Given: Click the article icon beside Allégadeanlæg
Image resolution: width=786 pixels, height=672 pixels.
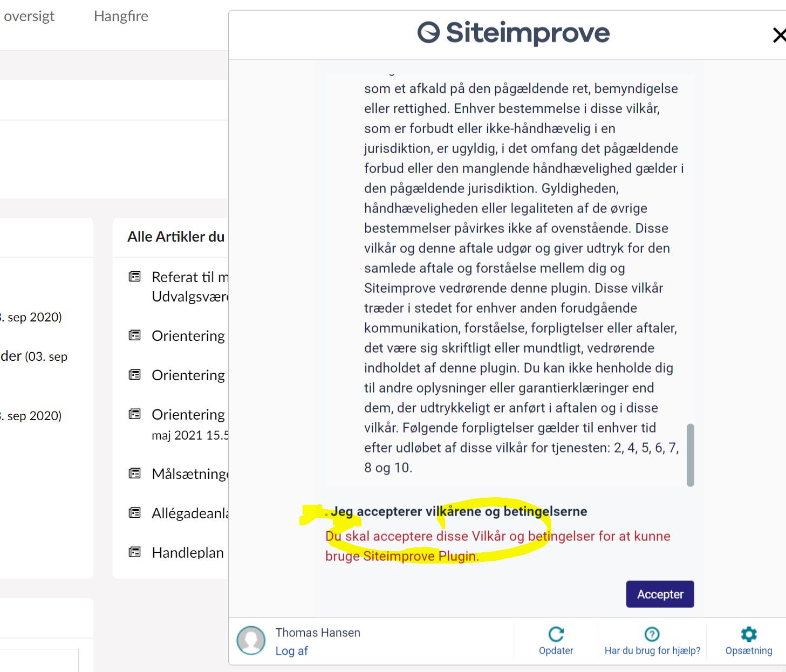Looking at the screenshot, I should pyautogui.click(x=134, y=513).
